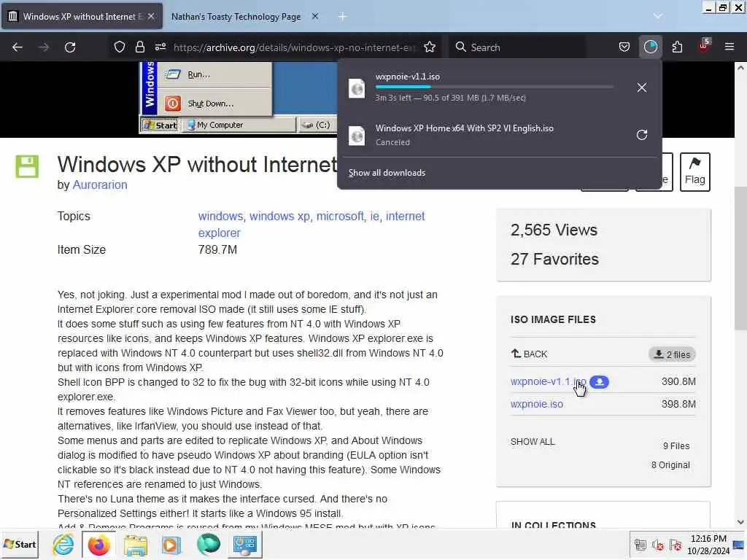Open the 'windows' topic link
This screenshot has width=747, height=560.
(x=220, y=216)
